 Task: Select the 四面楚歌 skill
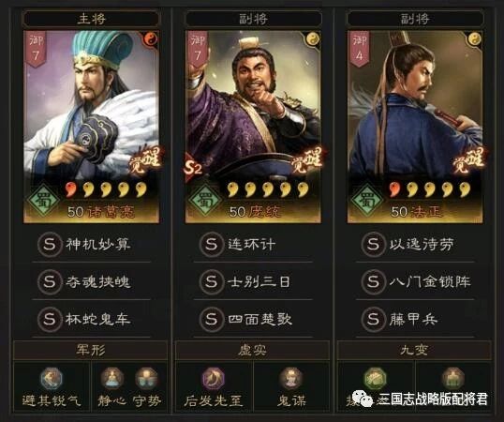coord(253,320)
